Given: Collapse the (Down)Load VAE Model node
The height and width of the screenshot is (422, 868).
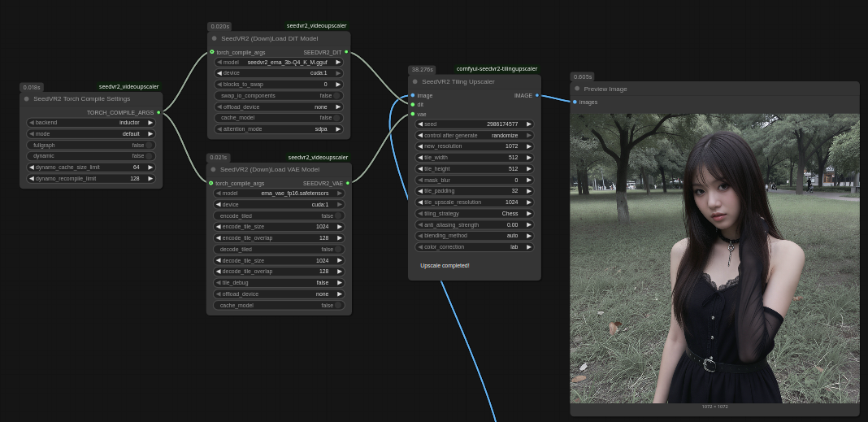Looking at the screenshot, I should (x=214, y=170).
